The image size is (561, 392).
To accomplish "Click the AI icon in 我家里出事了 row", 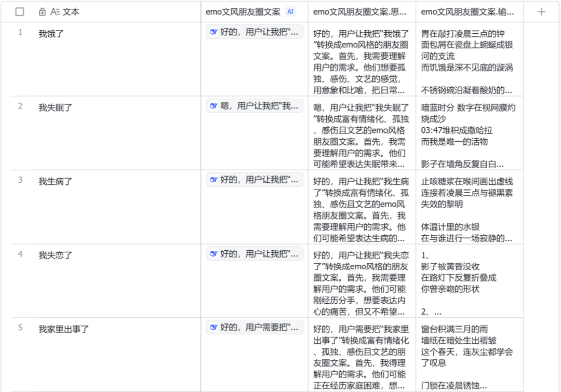I will point(213,327).
